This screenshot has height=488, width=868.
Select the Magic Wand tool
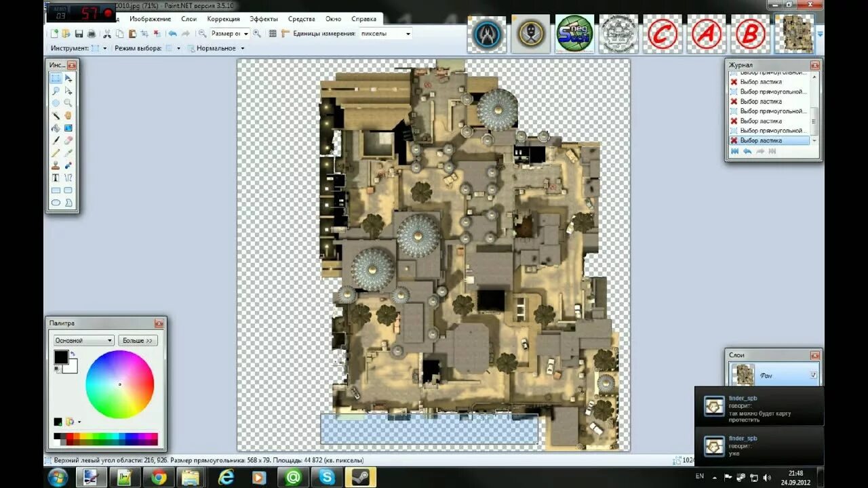pyautogui.click(x=56, y=115)
